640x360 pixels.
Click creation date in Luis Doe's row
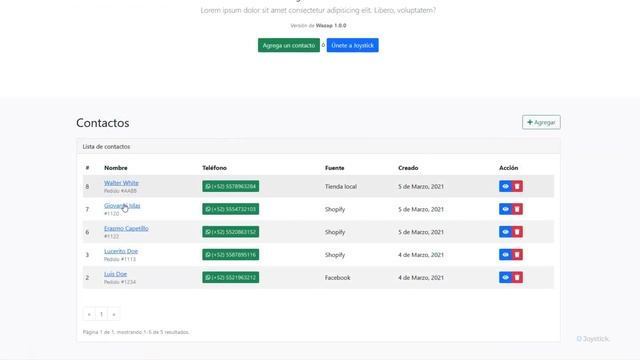click(x=421, y=278)
